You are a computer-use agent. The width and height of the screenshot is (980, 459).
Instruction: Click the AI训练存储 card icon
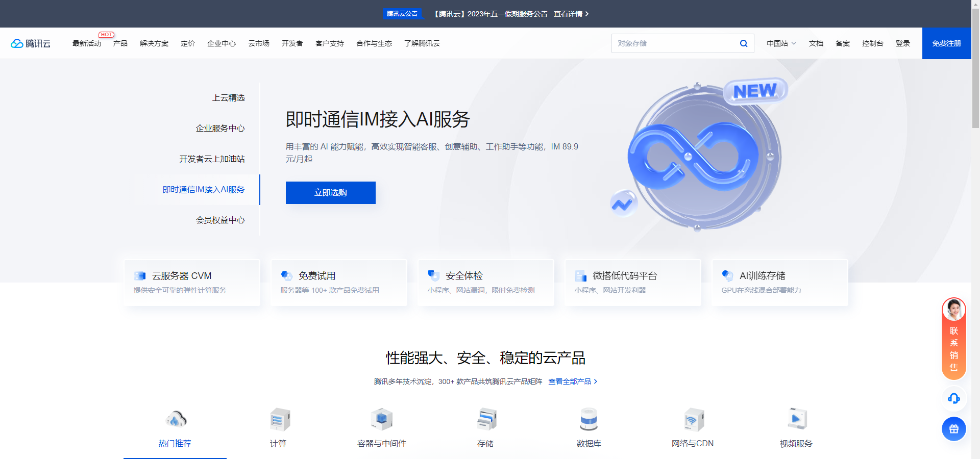click(728, 276)
